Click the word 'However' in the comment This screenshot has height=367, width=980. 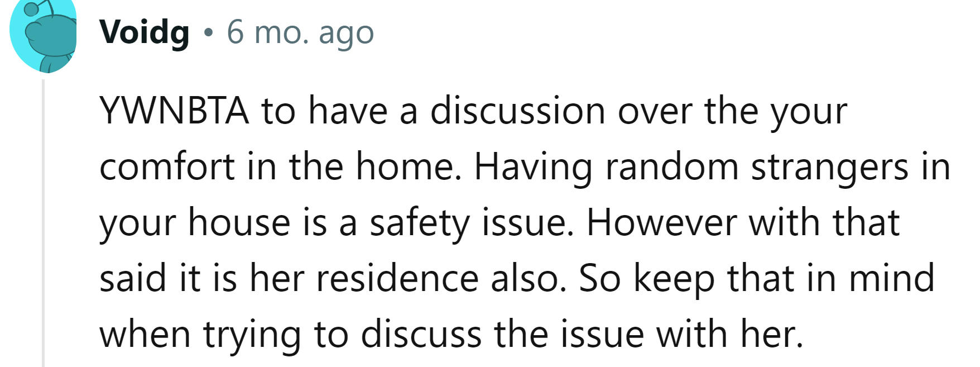click(x=661, y=222)
